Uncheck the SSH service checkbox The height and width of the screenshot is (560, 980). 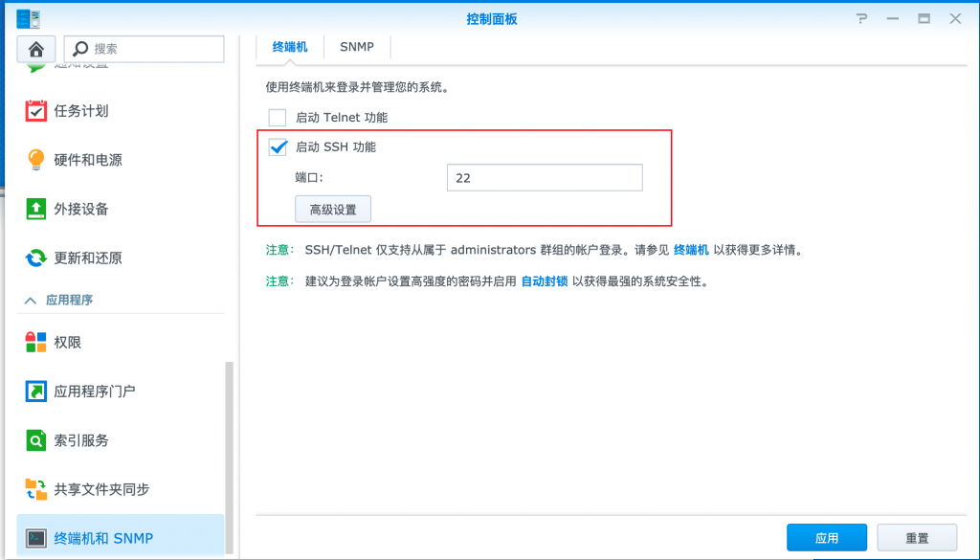(278, 147)
